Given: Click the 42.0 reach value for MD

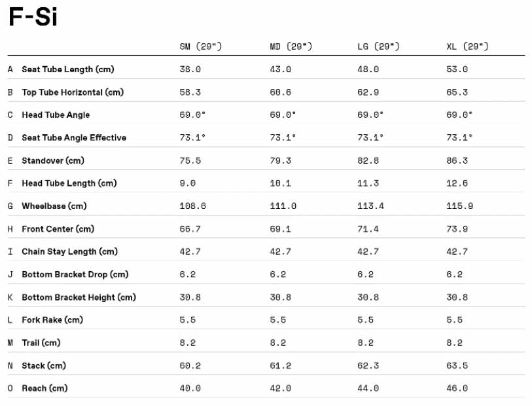Looking at the screenshot, I should tap(280, 388).
